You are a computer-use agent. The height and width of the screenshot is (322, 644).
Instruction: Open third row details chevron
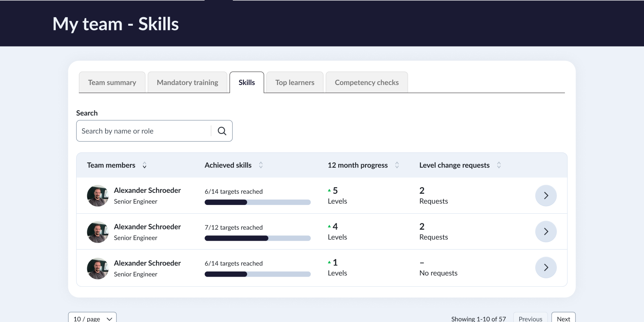546,268
